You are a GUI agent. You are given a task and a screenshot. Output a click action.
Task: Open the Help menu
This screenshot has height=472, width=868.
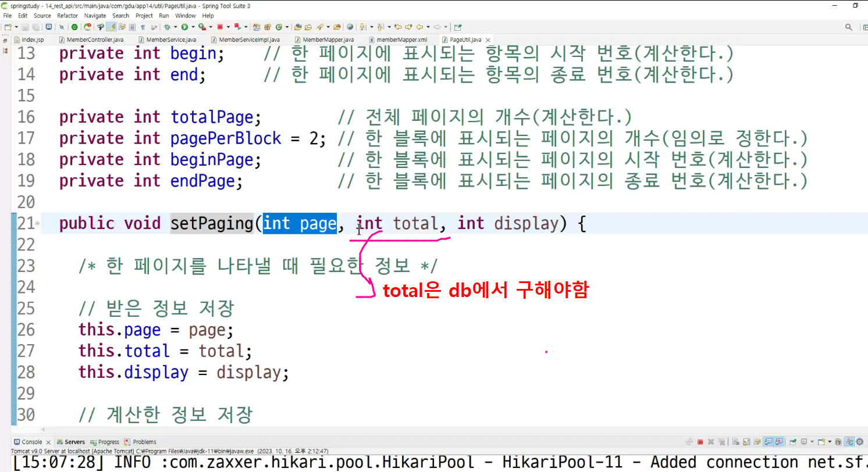pyautogui.click(x=208, y=16)
